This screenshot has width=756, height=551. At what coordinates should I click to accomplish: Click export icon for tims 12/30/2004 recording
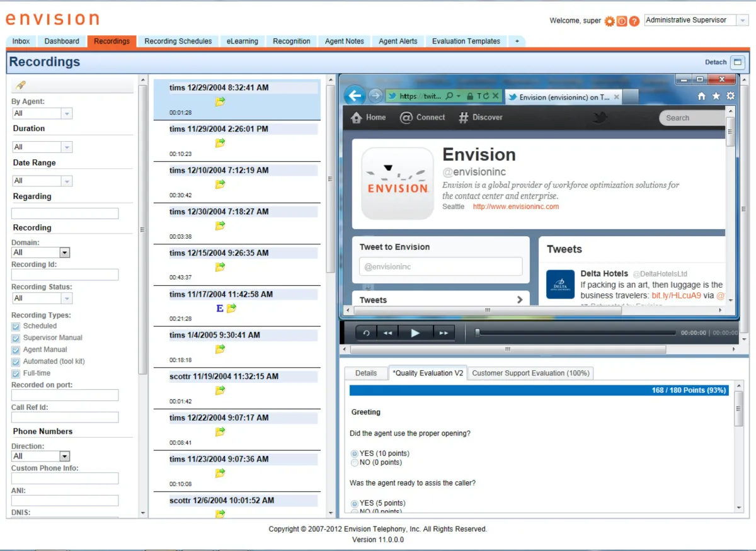[x=220, y=225]
